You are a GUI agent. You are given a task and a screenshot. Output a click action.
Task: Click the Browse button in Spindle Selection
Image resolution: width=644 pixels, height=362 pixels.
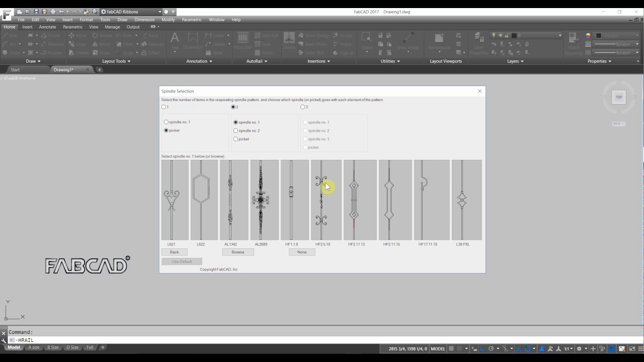pos(238,252)
